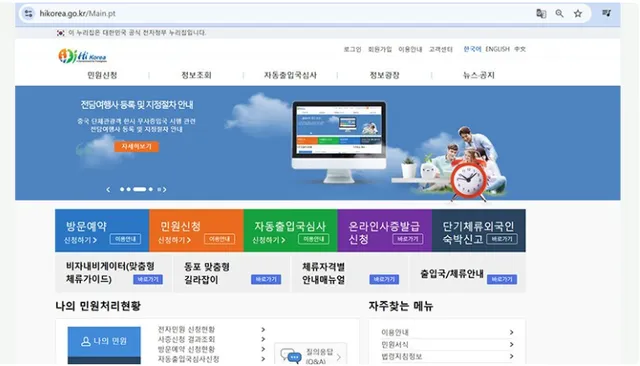Go to previous banner slide arrow

108,189
